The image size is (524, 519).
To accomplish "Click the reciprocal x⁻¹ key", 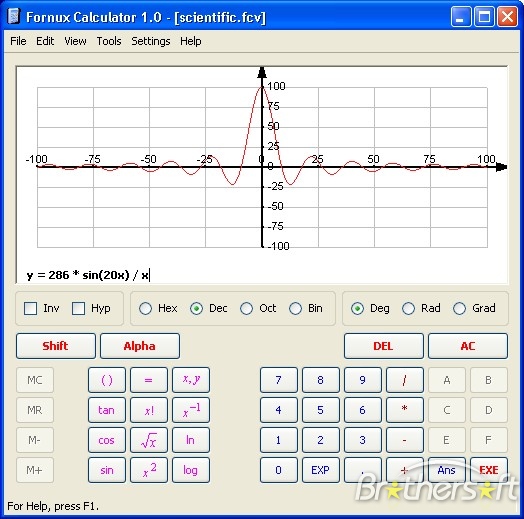I will (191, 410).
